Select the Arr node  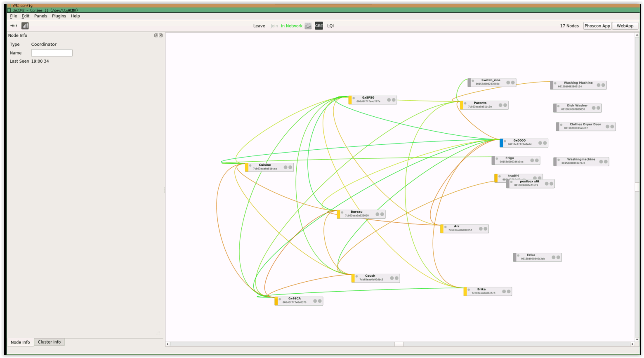(x=465, y=228)
